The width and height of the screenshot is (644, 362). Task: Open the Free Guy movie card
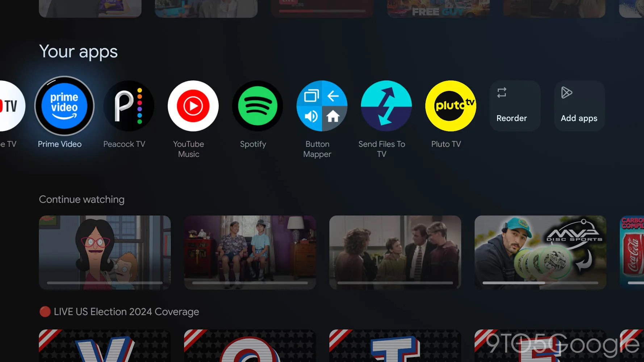click(x=438, y=9)
